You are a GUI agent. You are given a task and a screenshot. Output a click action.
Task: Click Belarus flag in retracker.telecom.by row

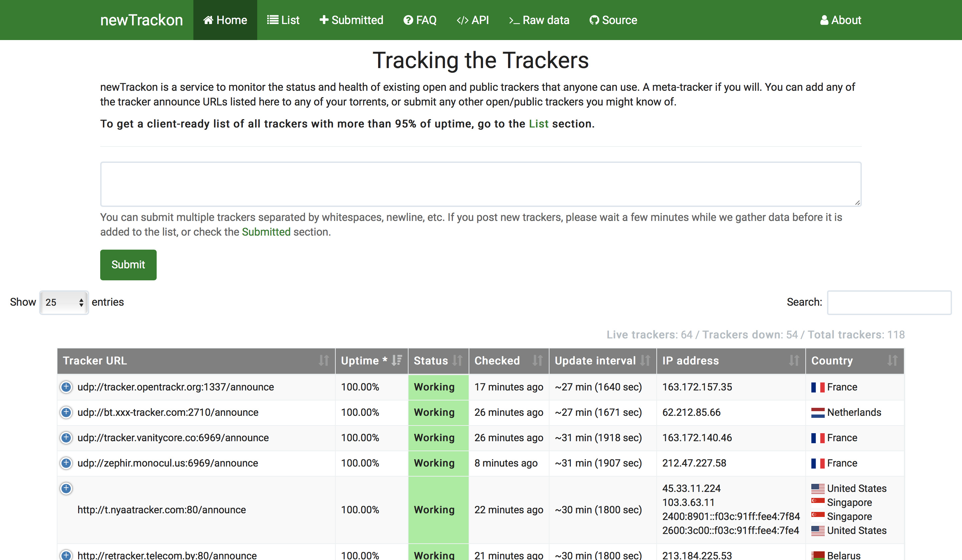click(x=818, y=555)
